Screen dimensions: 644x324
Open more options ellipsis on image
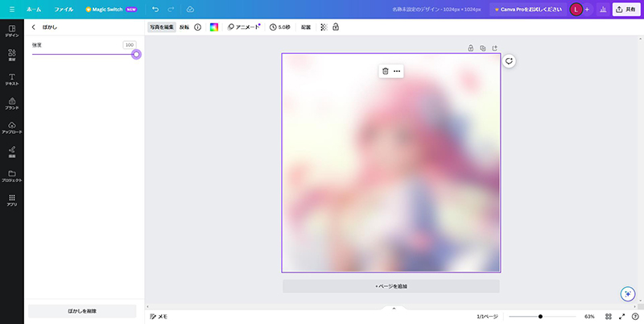[x=397, y=71]
